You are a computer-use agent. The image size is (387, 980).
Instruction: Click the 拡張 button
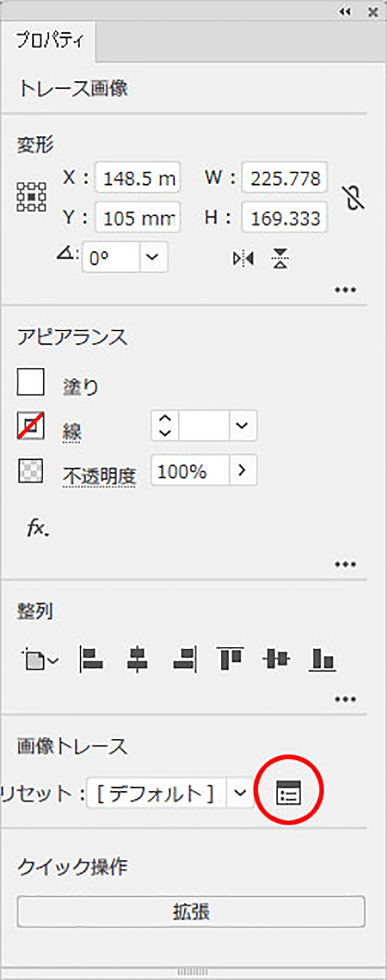coord(191,911)
